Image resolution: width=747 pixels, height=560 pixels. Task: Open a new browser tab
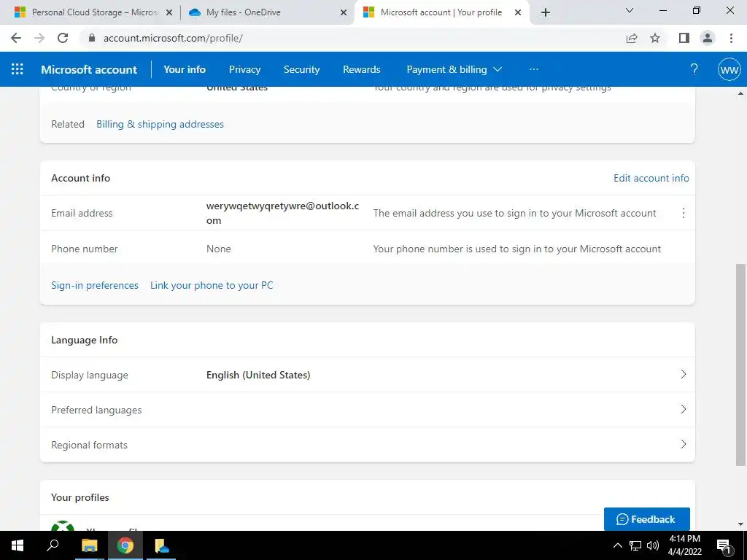click(546, 12)
